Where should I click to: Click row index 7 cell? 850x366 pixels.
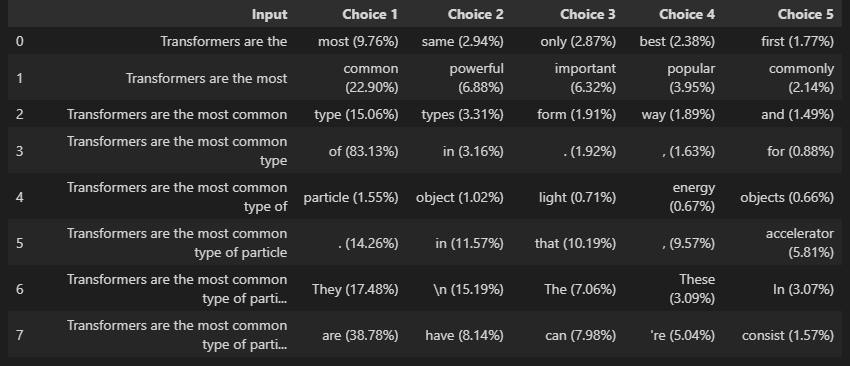pyautogui.click(x=20, y=335)
